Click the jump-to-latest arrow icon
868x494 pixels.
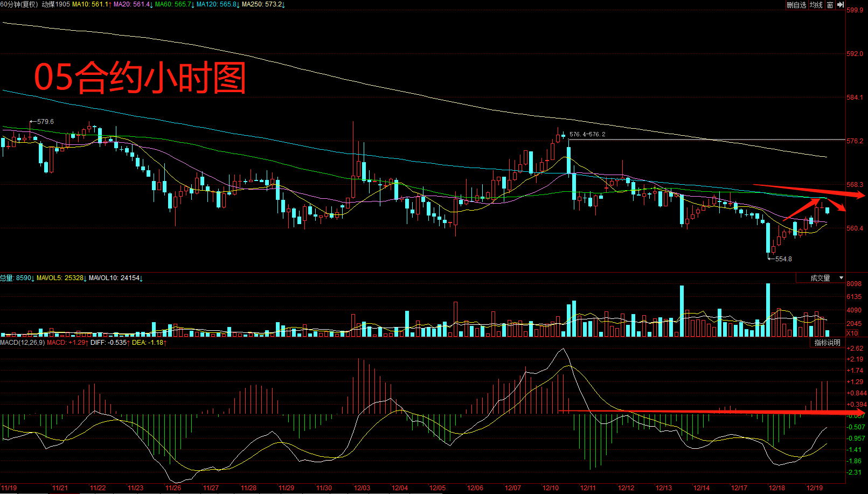coord(841,5)
